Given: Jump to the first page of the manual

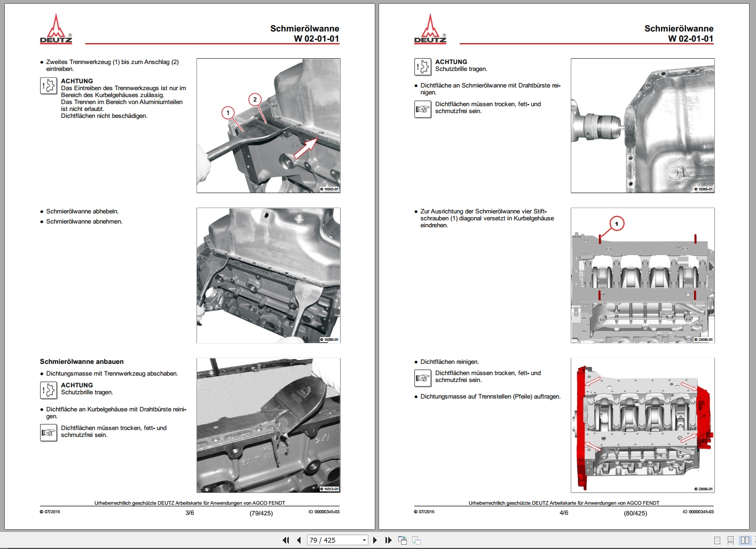Looking at the screenshot, I should [286, 540].
